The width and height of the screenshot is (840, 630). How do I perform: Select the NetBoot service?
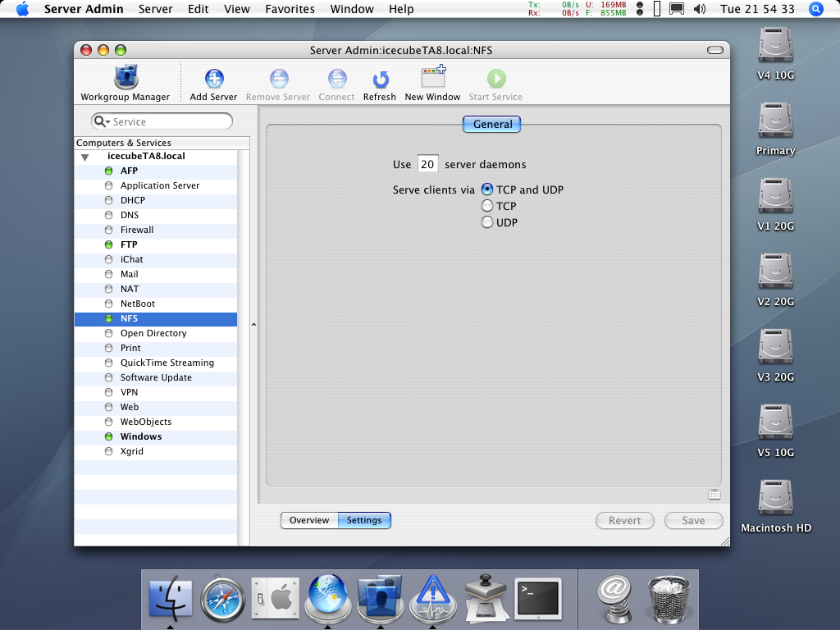point(155,304)
